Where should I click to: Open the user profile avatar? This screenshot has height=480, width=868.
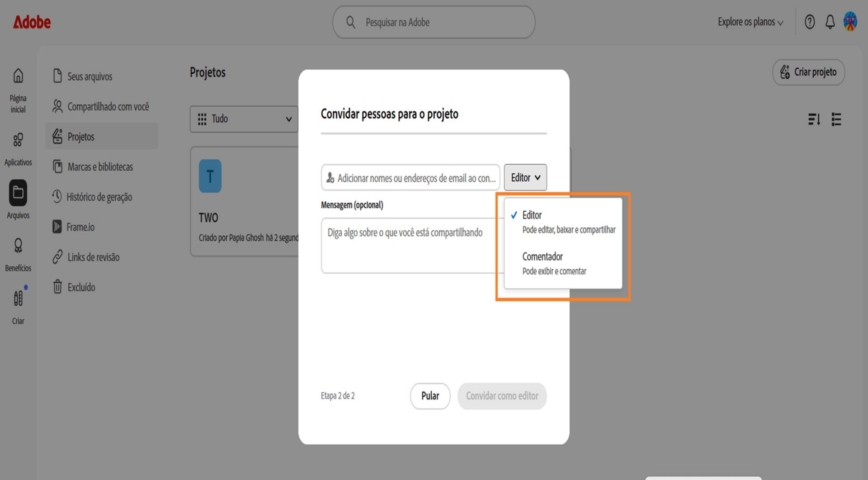850,22
